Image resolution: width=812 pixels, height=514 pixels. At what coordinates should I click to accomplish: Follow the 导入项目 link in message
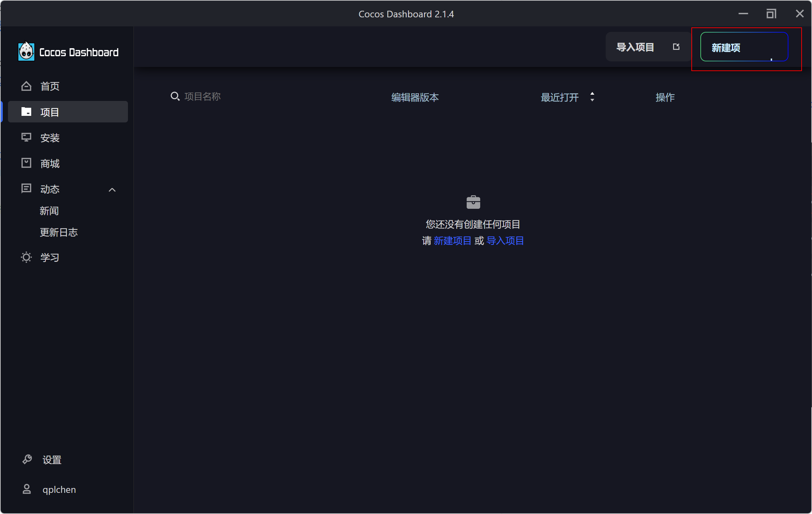[505, 241]
